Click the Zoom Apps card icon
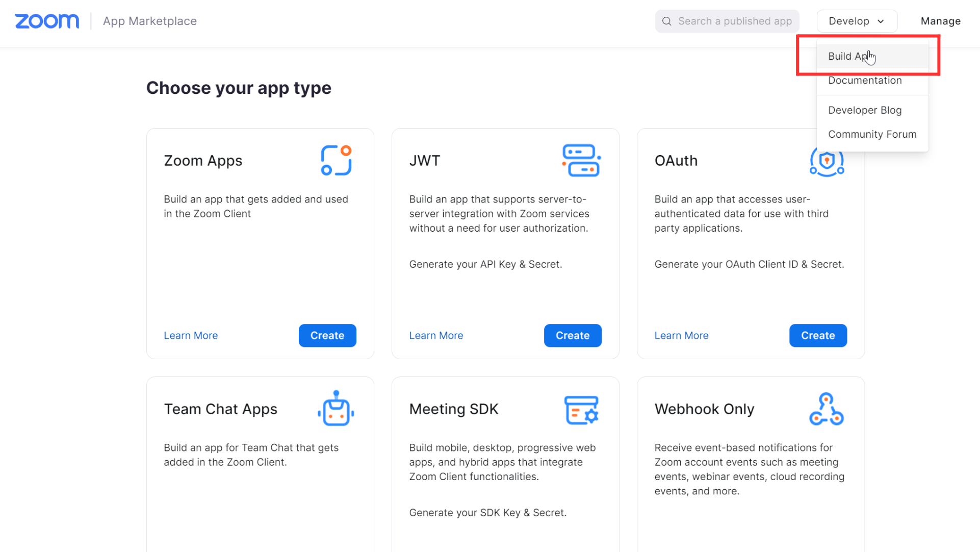The image size is (980, 552). click(x=336, y=161)
